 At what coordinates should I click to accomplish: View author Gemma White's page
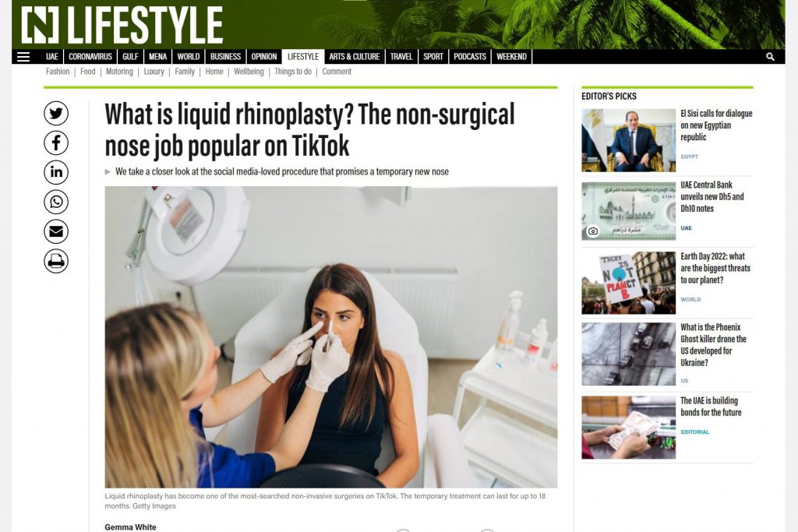pos(130,527)
